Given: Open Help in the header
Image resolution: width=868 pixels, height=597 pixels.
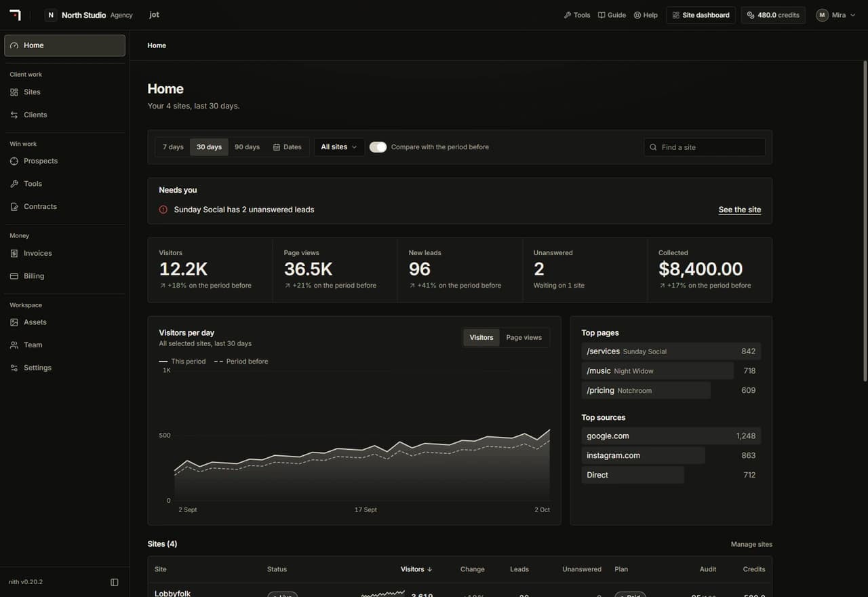Looking at the screenshot, I should (646, 15).
